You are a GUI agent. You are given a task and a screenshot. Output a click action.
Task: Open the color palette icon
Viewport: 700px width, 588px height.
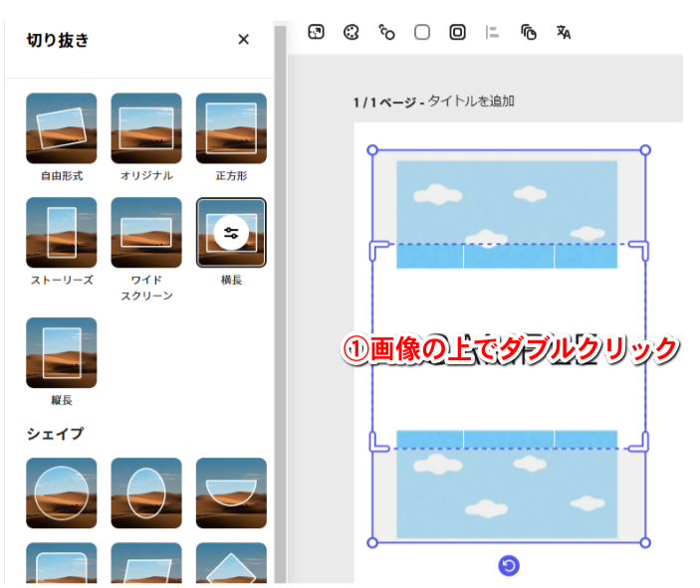pos(350,32)
